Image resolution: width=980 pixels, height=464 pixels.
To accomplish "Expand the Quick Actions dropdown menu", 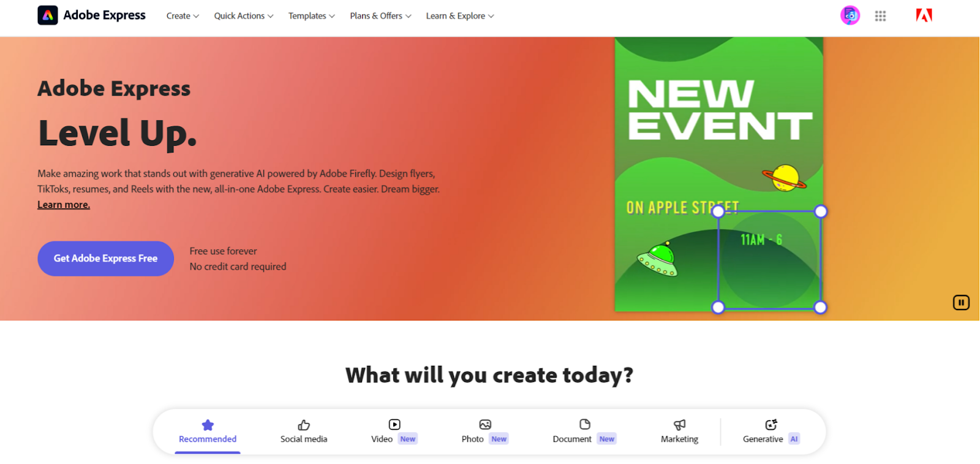I will pos(244,16).
